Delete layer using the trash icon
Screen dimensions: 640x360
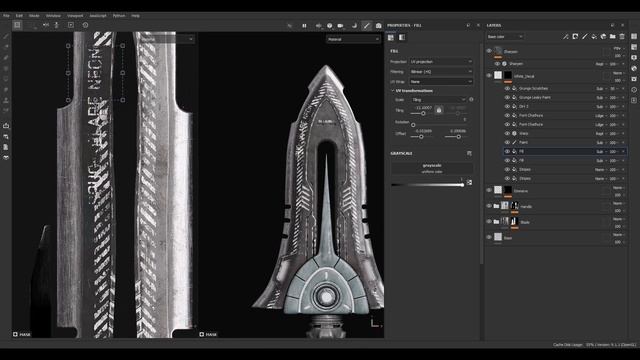pyautogui.click(x=622, y=37)
